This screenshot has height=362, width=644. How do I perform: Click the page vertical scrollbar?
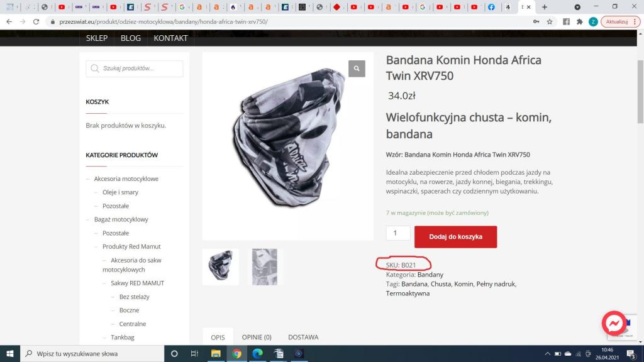pos(640,91)
